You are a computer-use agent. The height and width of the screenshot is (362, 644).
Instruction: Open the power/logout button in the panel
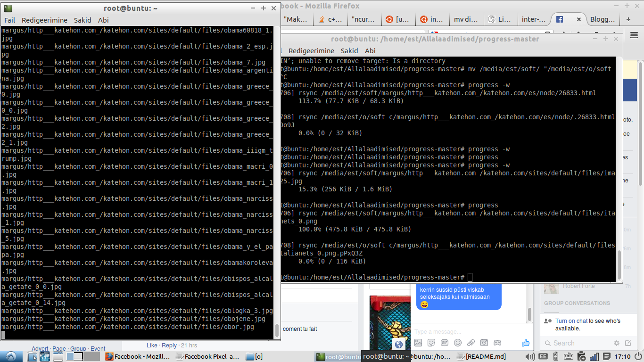coord(638,356)
